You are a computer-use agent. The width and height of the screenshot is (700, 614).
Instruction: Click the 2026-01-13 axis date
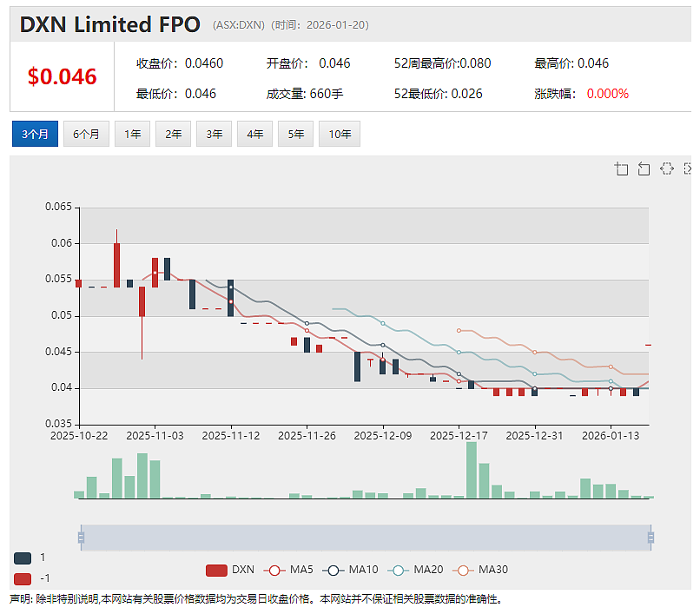(x=611, y=436)
